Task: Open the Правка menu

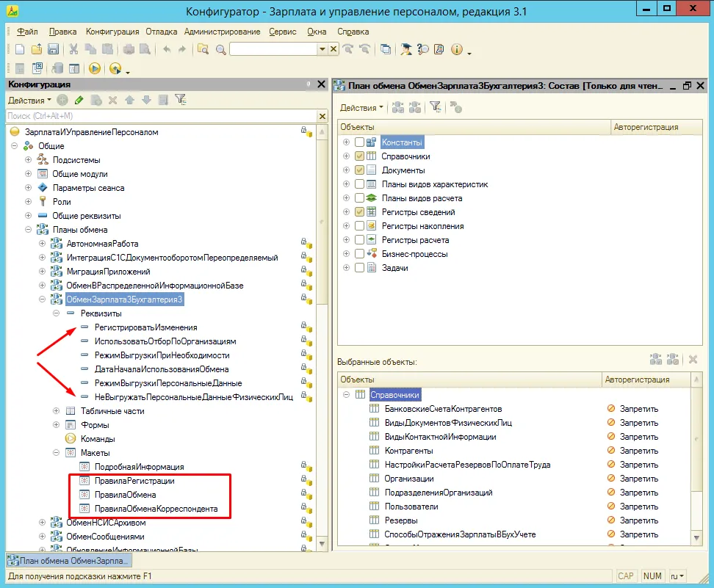Action: pyautogui.click(x=62, y=32)
